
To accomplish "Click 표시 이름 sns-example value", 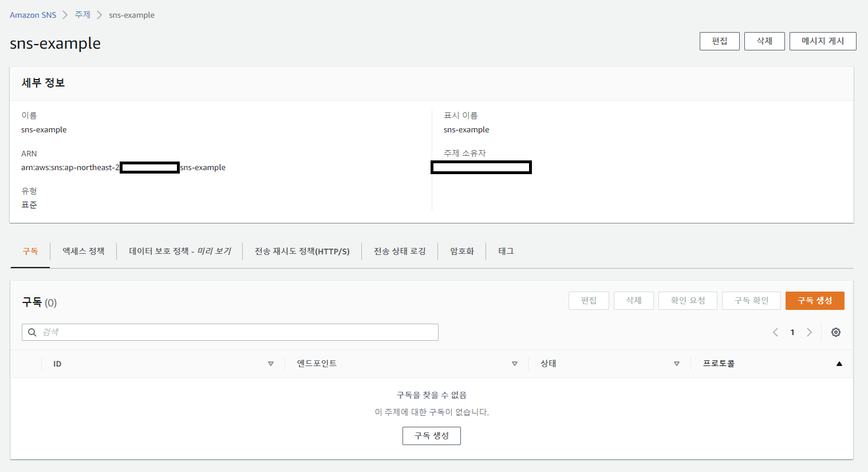I will click(x=466, y=129).
